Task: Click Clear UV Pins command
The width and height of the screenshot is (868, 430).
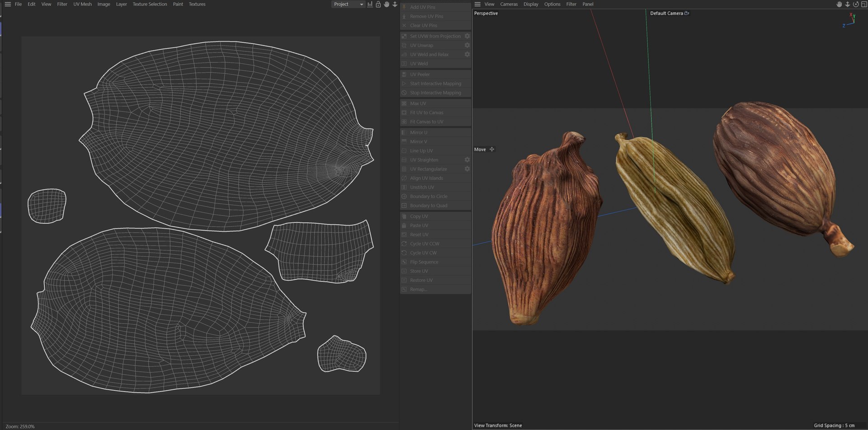Action: [436, 25]
